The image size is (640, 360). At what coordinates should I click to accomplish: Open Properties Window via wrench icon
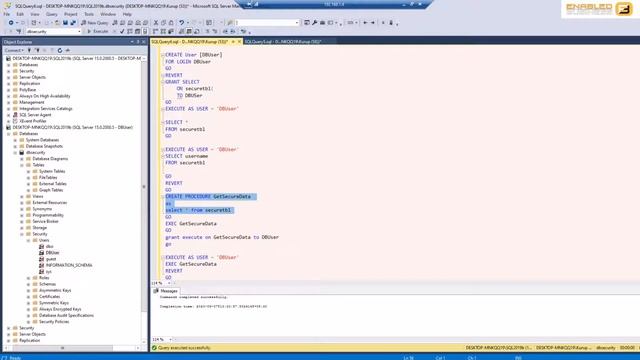click(314, 23)
